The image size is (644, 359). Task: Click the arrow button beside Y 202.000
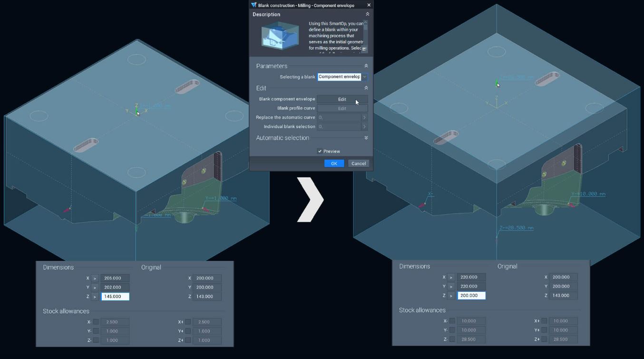(95, 288)
